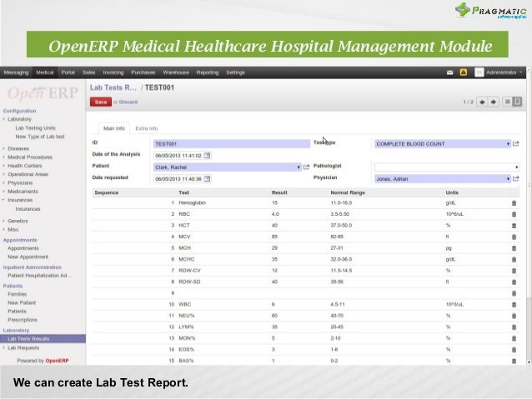Delete the WBC row
The image size is (532, 399).
click(514, 305)
